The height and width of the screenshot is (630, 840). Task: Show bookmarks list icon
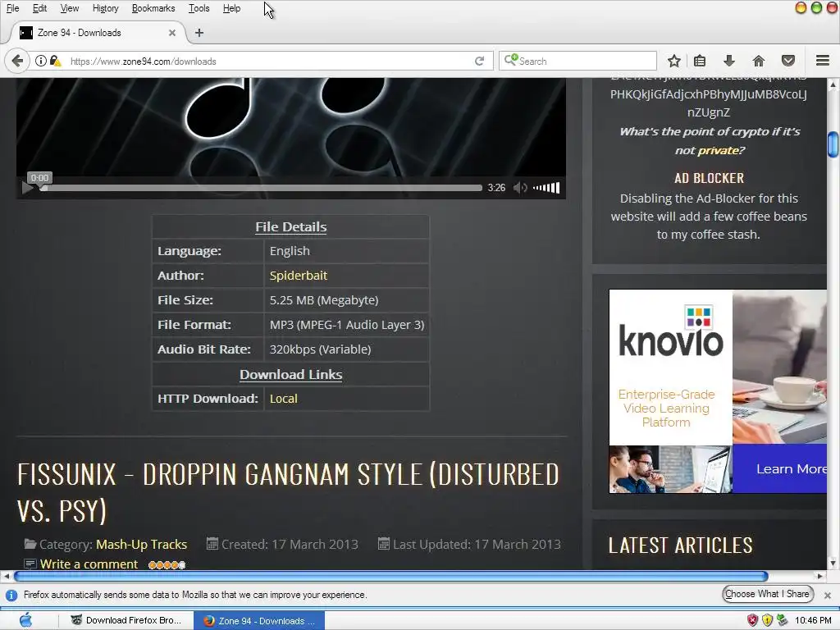pos(700,61)
